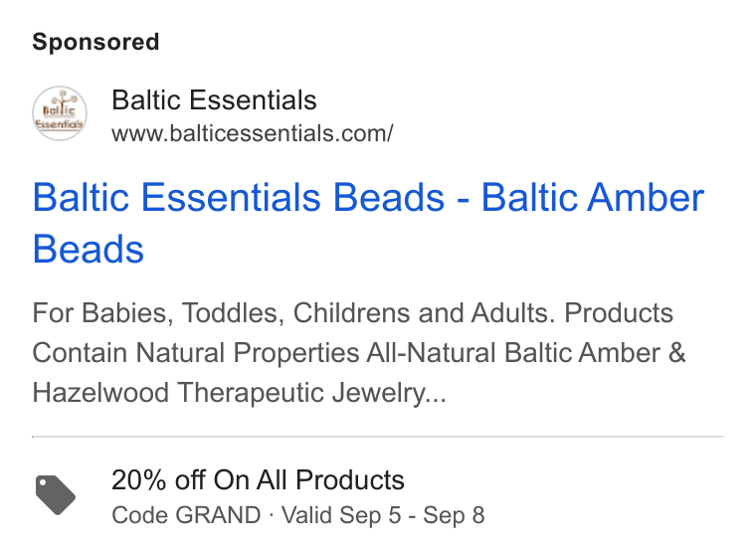Click the Contain Natural Properties description line
This screenshot has height=553, width=756.
point(359,352)
